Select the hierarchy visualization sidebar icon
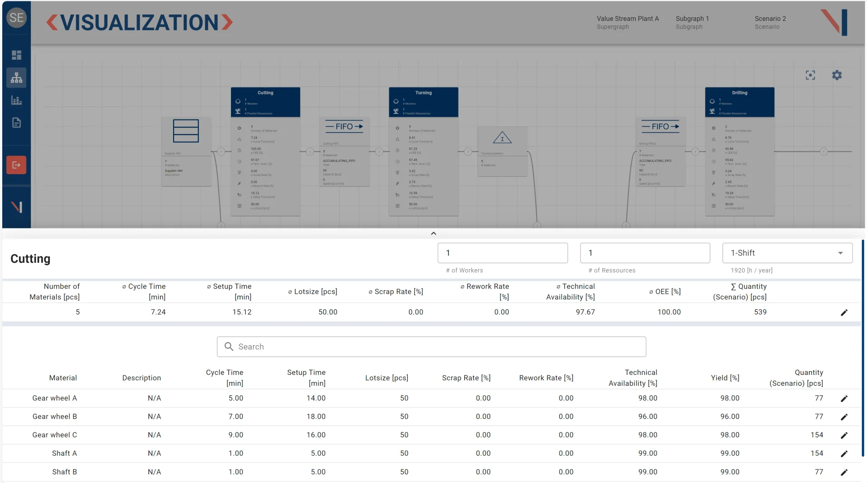The width and height of the screenshot is (868, 483). click(x=16, y=78)
